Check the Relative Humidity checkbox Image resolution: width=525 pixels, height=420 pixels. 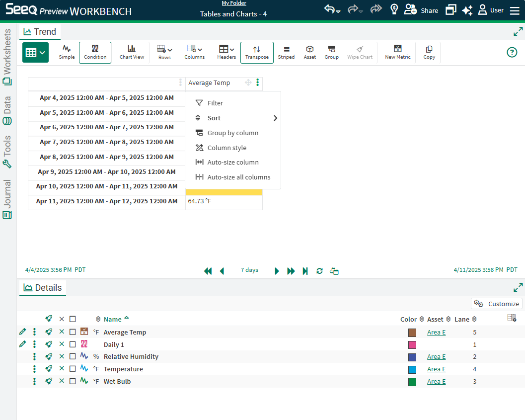pos(73,356)
